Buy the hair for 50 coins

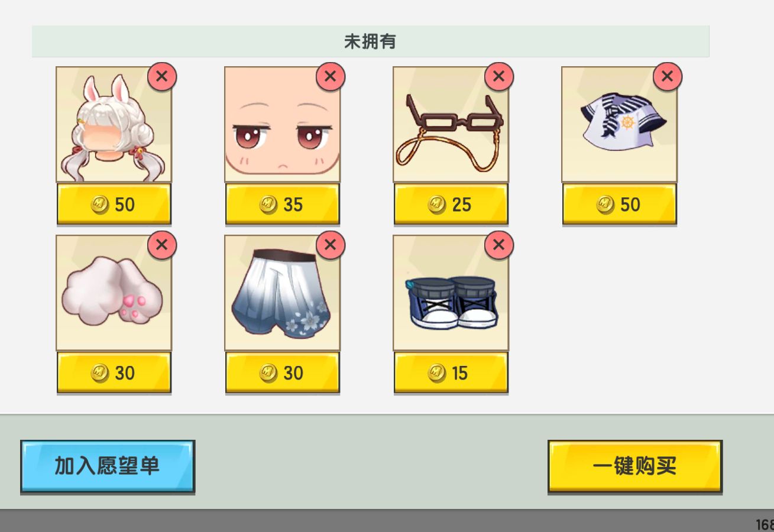(114, 205)
